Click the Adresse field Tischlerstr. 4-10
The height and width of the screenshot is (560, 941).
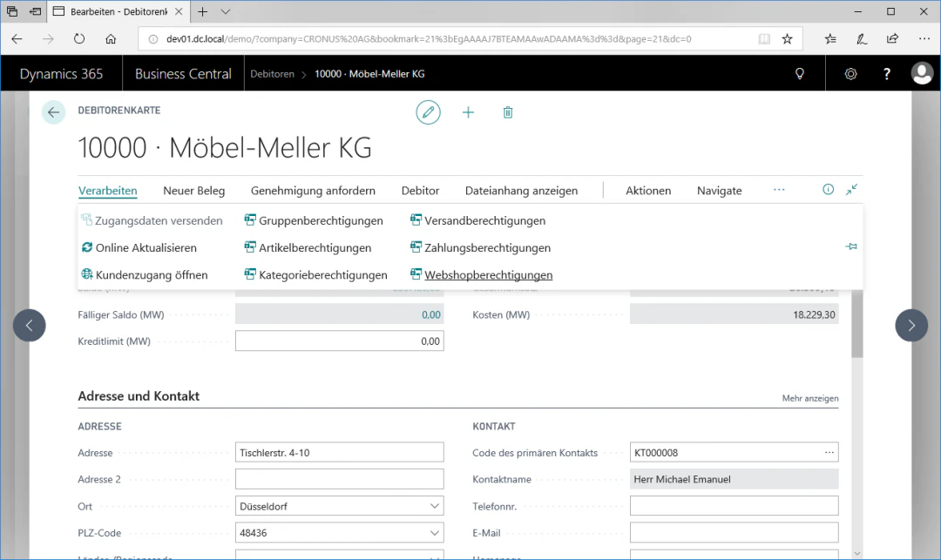click(340, 453)
